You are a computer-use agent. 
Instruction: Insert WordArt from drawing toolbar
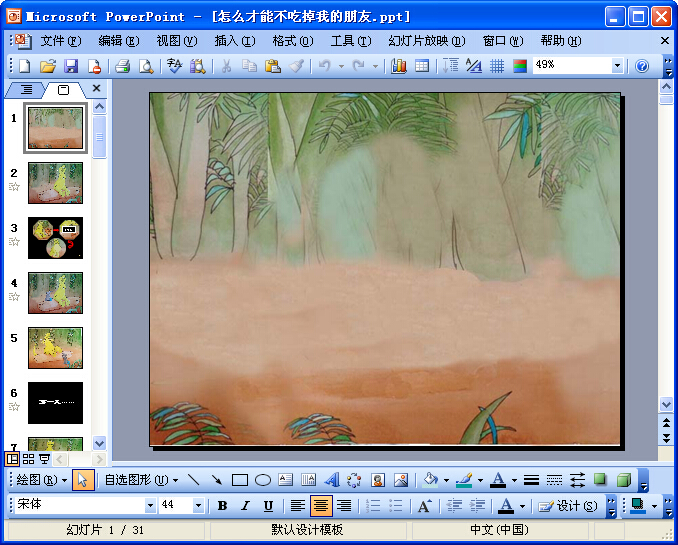tap(331, 480)
